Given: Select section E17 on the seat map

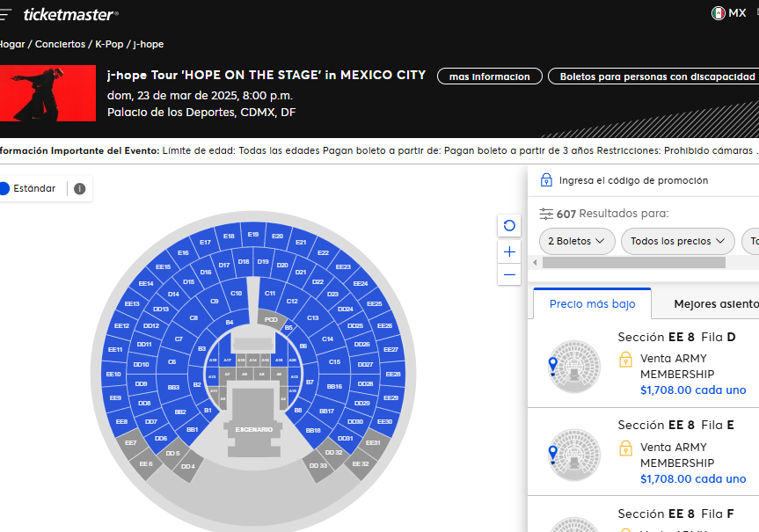Looking at the screenshot, I should (205, 242).
